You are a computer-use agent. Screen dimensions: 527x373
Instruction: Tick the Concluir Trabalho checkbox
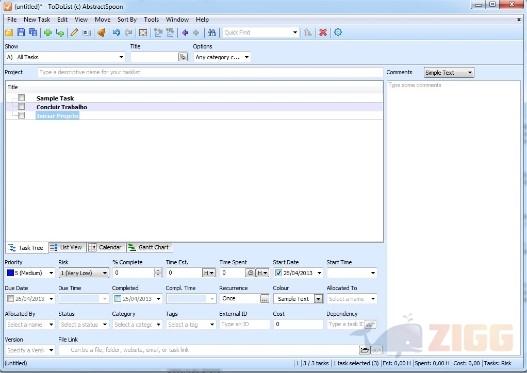22,107
